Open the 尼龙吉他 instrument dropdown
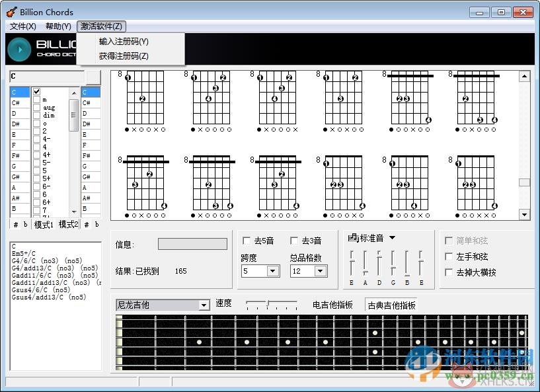Viewport: 540px width, 392px height. (x=204, y=305)
